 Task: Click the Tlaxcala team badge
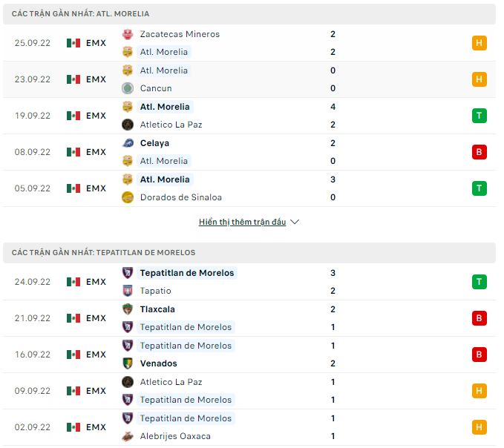(128, 309)
